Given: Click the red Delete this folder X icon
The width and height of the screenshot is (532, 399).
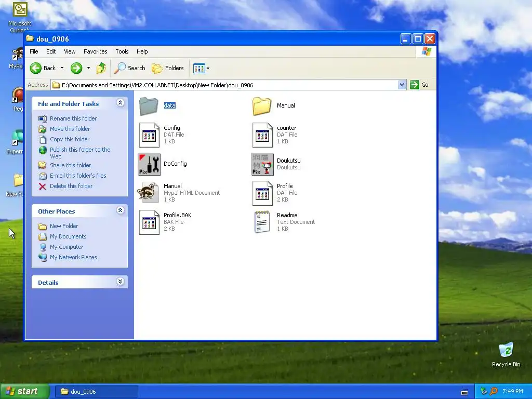Looking at the screenshot, I should click(x=43, y=187).
